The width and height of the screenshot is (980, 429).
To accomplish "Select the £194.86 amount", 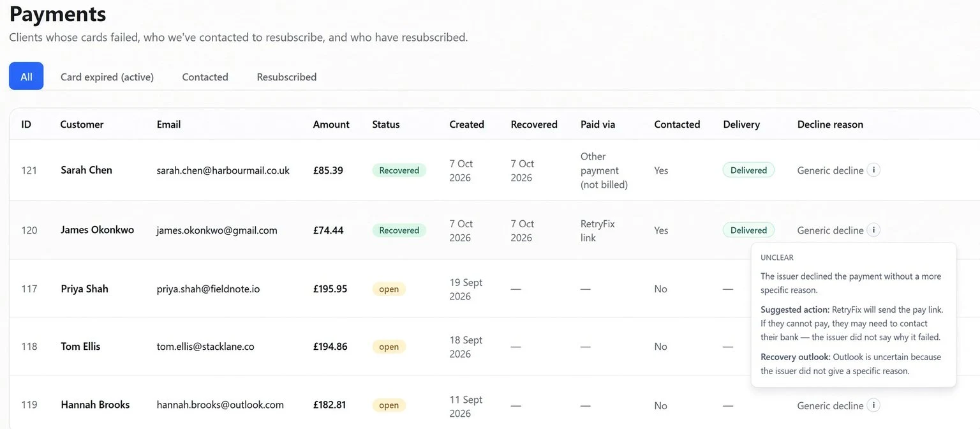I will pos(330,347).
